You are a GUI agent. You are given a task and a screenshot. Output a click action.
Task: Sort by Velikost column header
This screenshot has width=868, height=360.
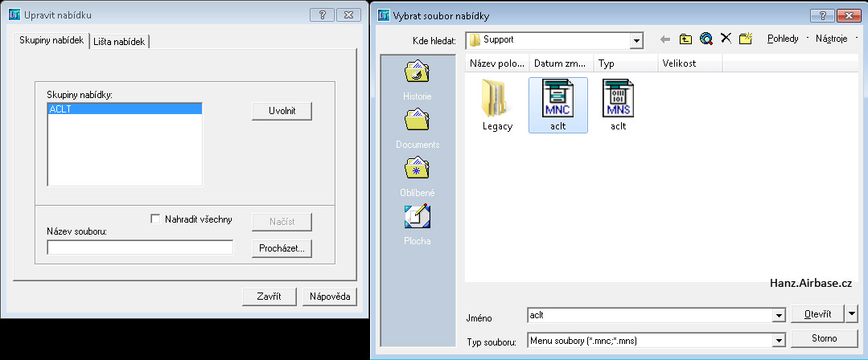pos(689,63)
